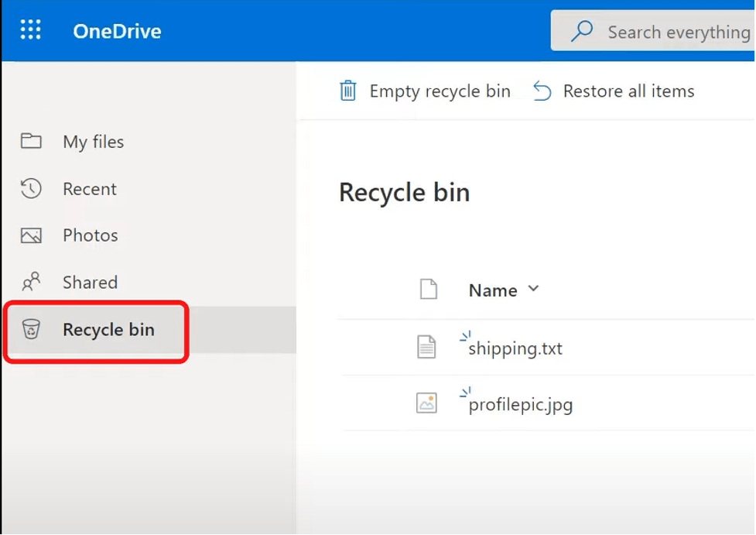Focus the Search everything field
The image size is (756, 535).
coord(653,31)
